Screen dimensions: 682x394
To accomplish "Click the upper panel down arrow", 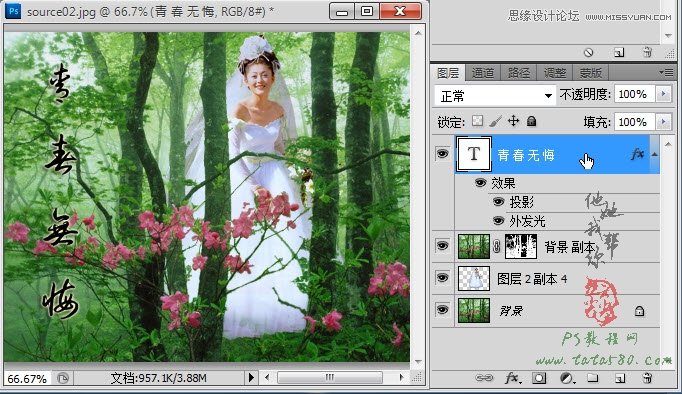I will [668, 36].
